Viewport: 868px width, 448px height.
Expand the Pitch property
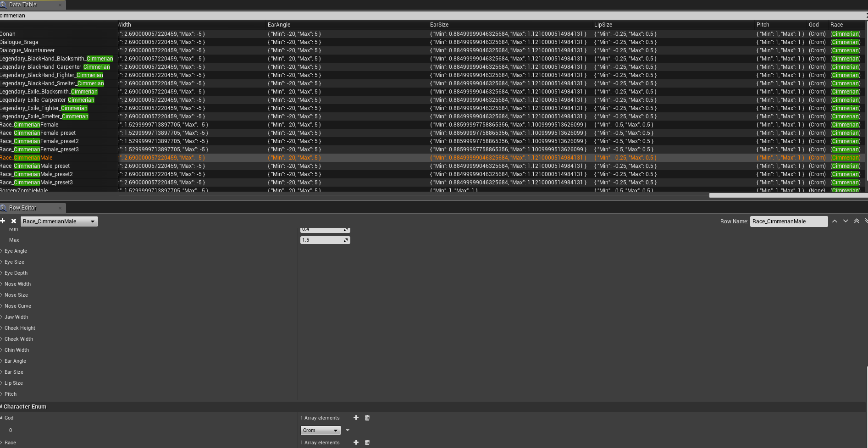coord(1,394)
